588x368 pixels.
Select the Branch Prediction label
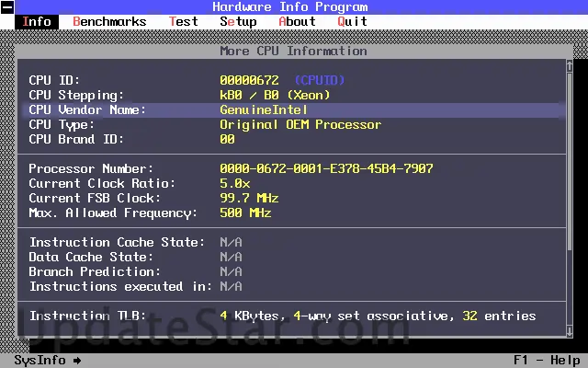pos(95,272)
